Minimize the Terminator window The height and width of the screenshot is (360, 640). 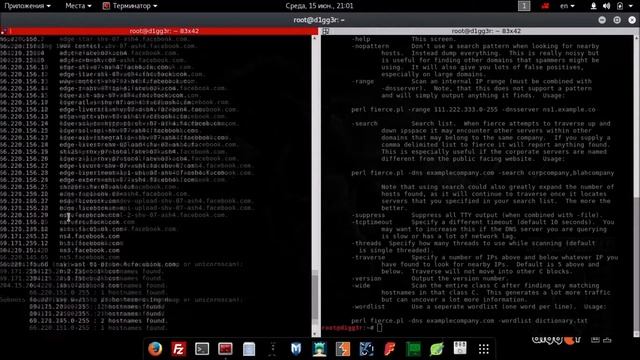pyautogui.click(x=602, y=20)
